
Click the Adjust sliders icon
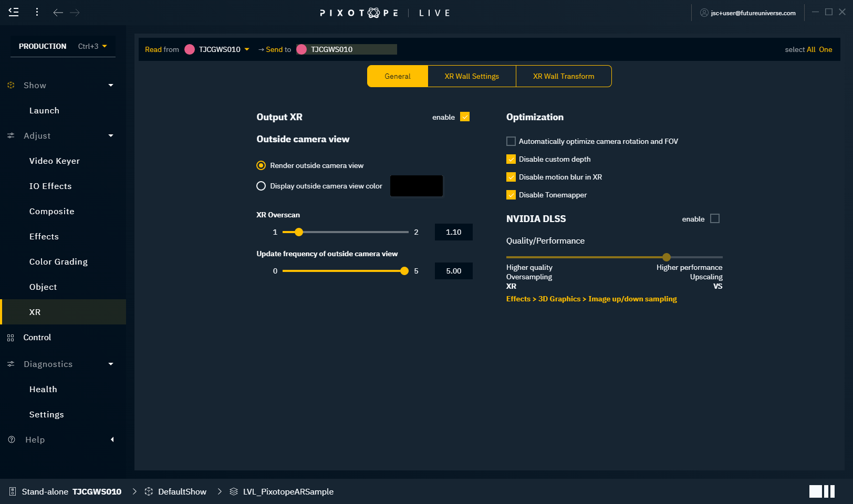point(11,135)
